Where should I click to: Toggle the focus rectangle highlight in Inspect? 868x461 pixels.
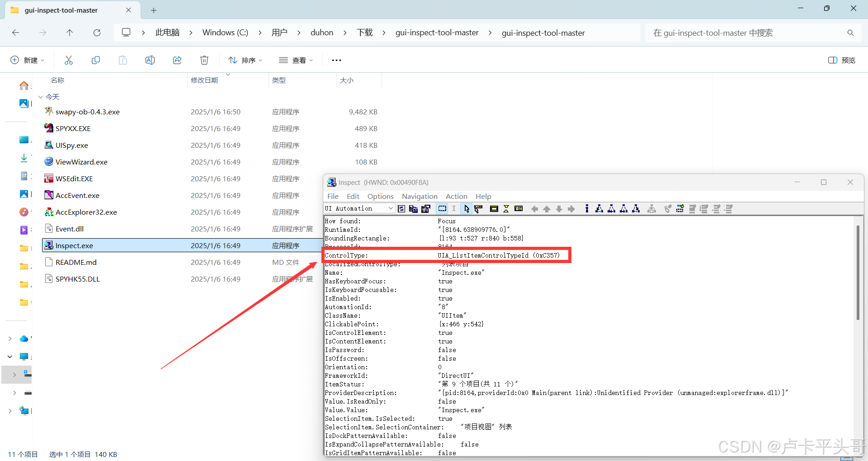[442, 208]
